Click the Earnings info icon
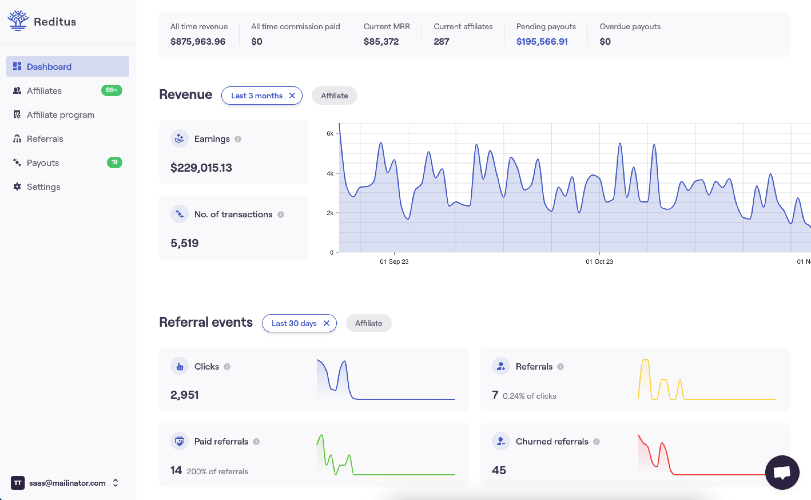Image resolution: width=811 pixels, height=500 pixels. [x=238, y=139]
